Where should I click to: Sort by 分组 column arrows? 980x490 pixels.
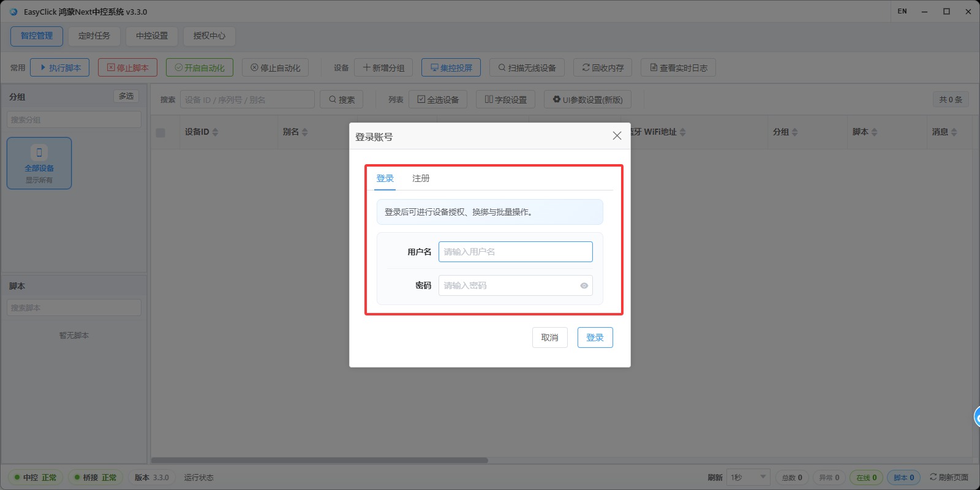pyautogui.click(x=794, y=132)
